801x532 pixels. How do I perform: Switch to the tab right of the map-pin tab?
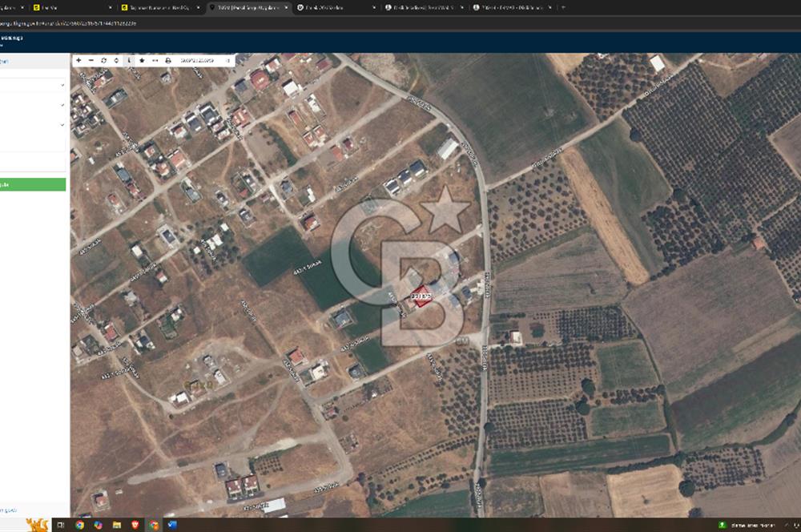(x=336, y=8)
